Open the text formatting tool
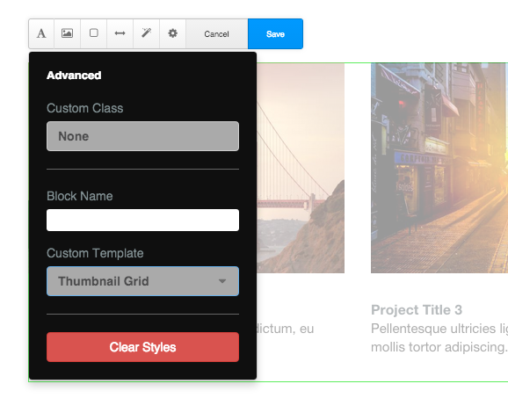The width and height of the screenshot is (508, 420). 41,33
